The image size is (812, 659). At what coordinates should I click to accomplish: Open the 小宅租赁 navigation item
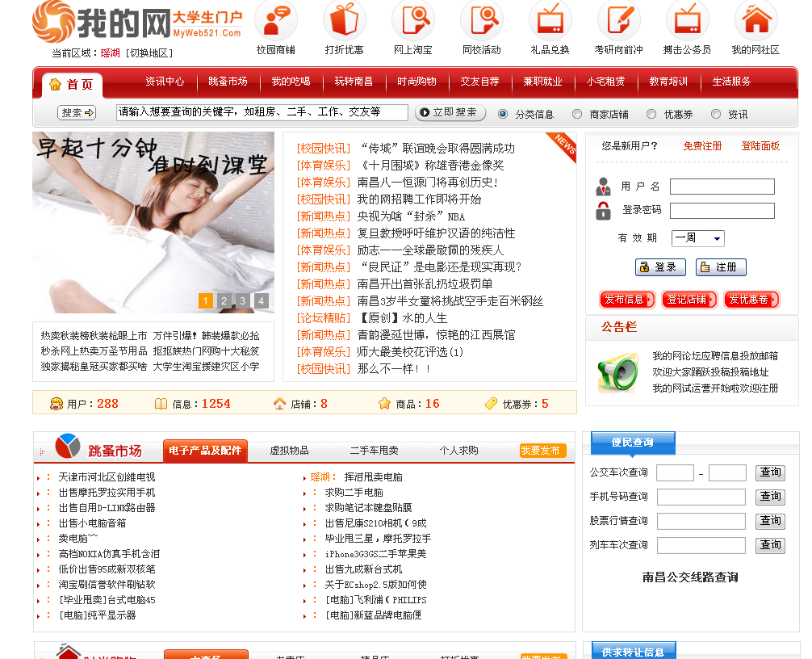click(606, 82)
